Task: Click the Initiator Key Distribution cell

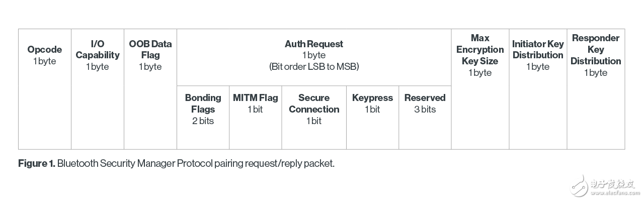Action: coord(538,55)
